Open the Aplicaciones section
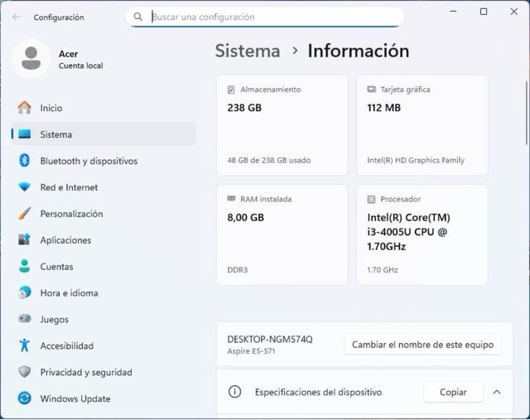Screen dimensions: 530x420 [104, 239]
